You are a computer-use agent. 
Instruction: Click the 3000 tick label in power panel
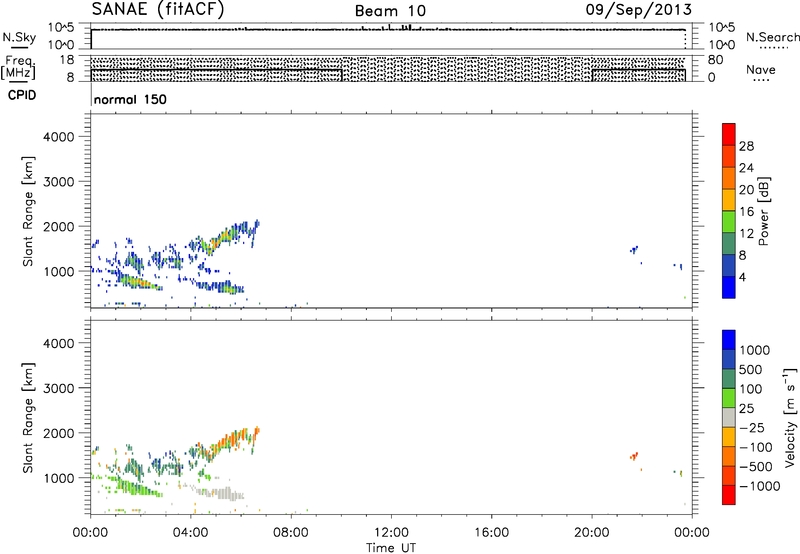tap(58, 182)
